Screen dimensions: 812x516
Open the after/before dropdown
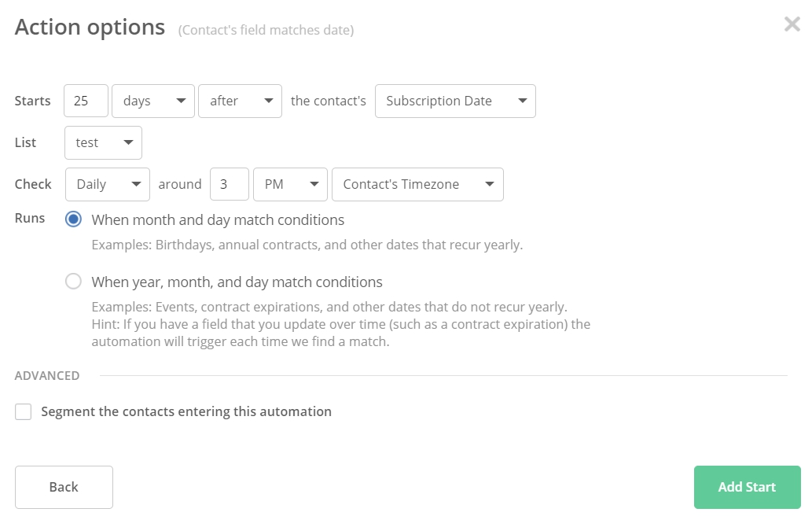coord(241,101)
